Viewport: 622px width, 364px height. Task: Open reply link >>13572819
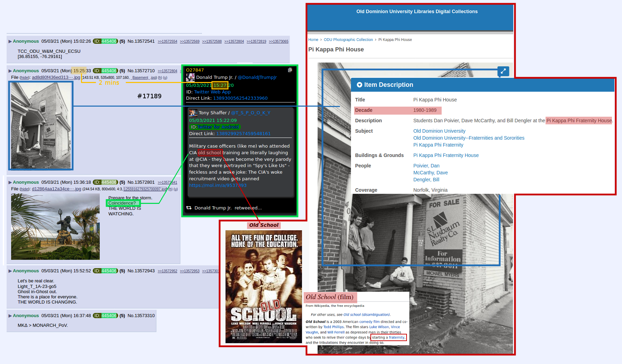point(256,42)
